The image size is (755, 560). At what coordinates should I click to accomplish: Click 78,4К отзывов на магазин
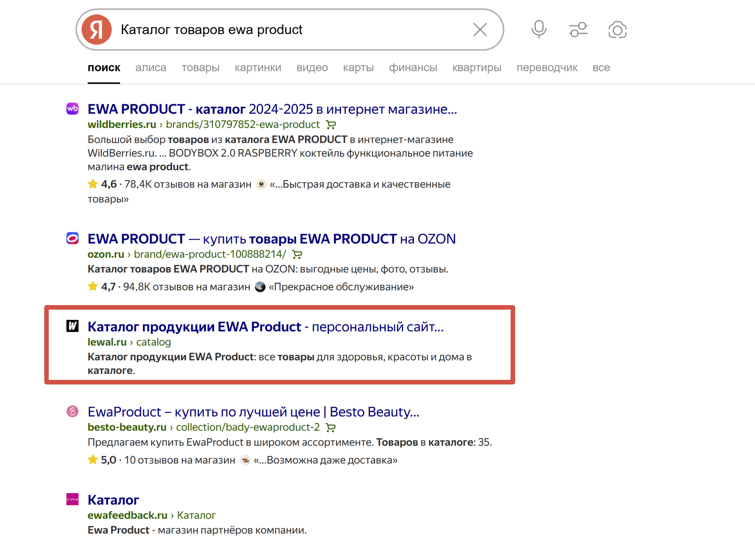pyautogui.click(x=188, y=184)
